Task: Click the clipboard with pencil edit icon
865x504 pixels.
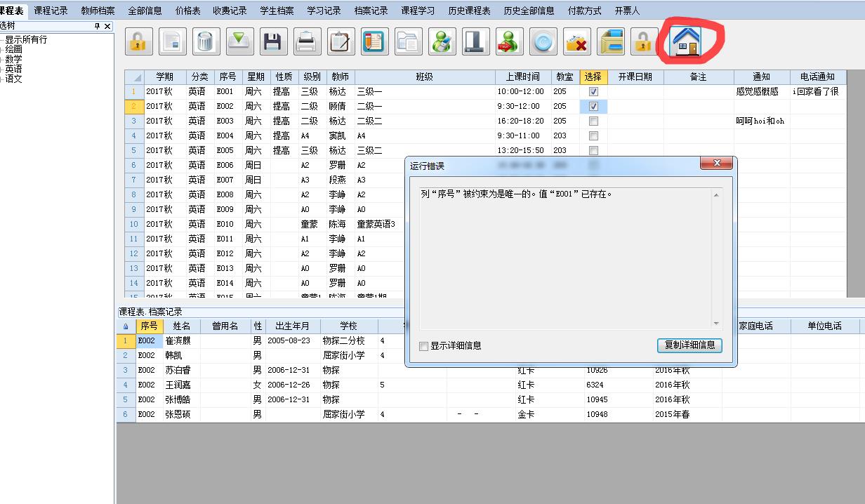Action: pyautogui.click(x=341, y=42)
